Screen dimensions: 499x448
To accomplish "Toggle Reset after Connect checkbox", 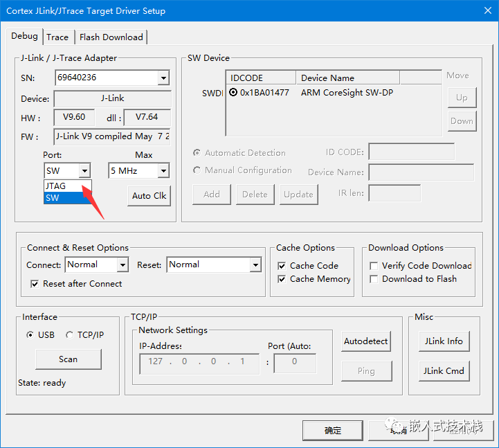I will tap(35, 284).
